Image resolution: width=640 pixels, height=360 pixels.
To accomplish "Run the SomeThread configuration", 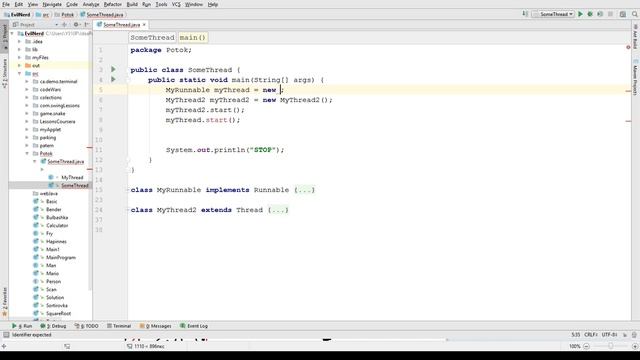I will [580, 14].
